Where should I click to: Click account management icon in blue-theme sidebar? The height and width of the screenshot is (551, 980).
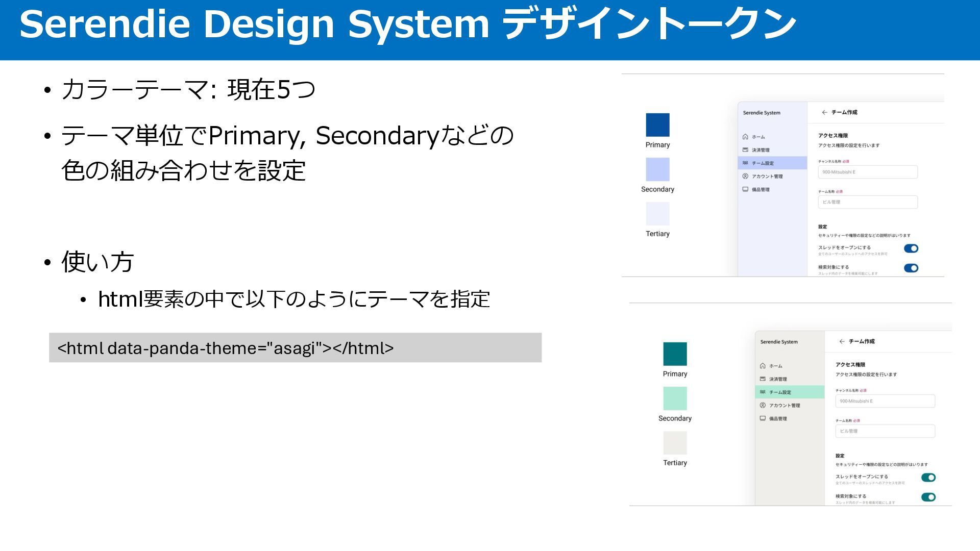(745, 176)
